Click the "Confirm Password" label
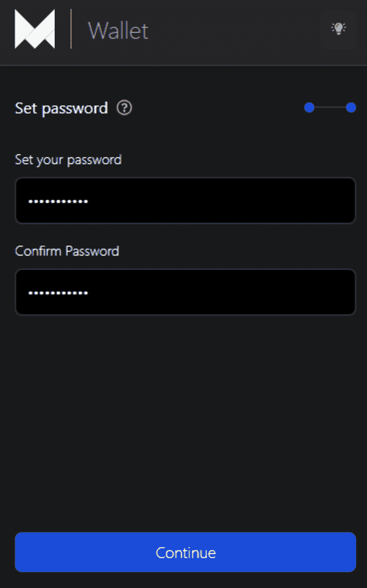The width and height of the screenshot is (367, 588). click(67, 251)
